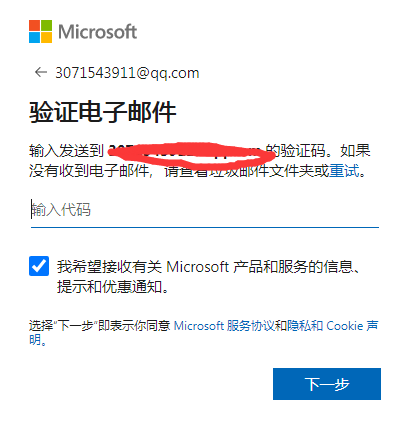Click the yellow square of Microsoft logo
419x433 pixels.
(47, 38)
